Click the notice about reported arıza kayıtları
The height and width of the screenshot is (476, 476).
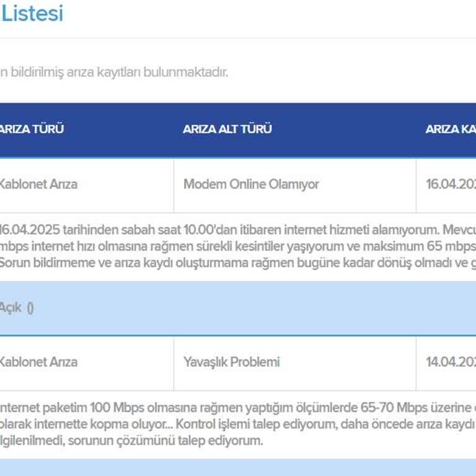point(115,72)
